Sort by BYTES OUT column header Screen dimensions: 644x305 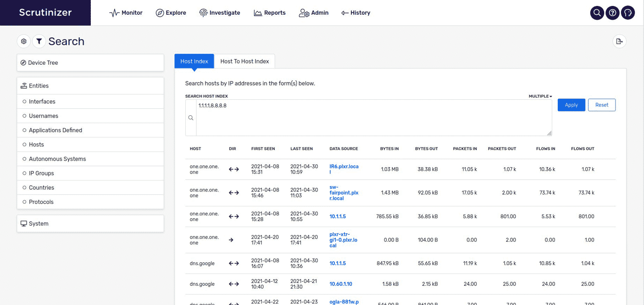tap(427, 149)
